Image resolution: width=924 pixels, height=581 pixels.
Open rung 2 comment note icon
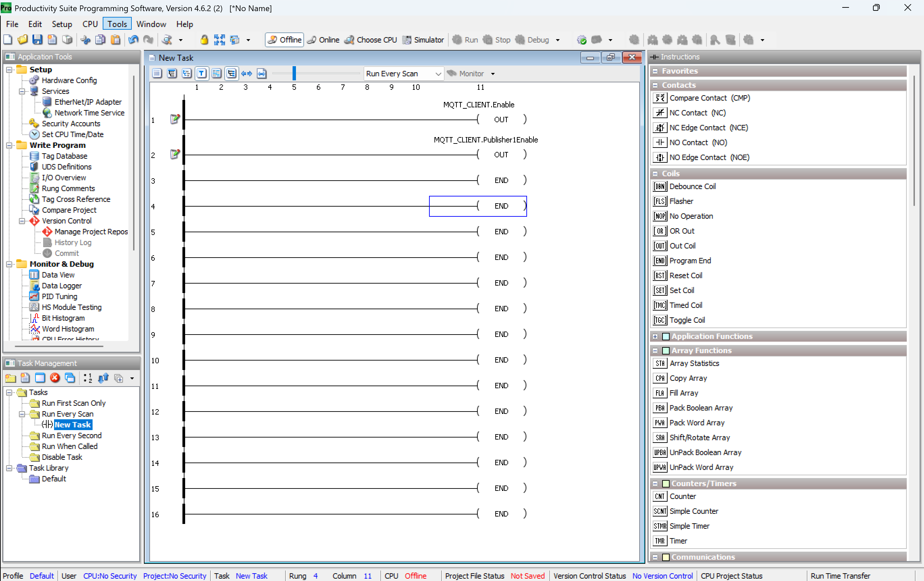[x=175, y=154]
